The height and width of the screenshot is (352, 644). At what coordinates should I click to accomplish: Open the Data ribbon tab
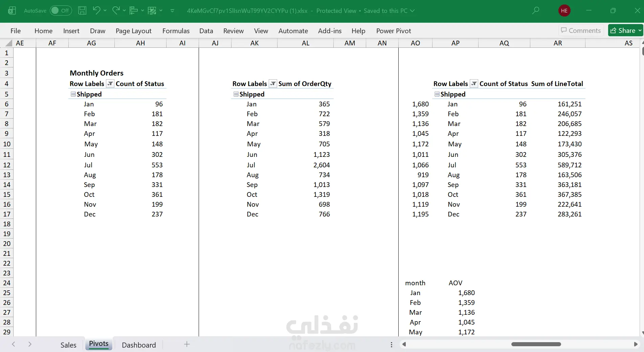[206, 31]
